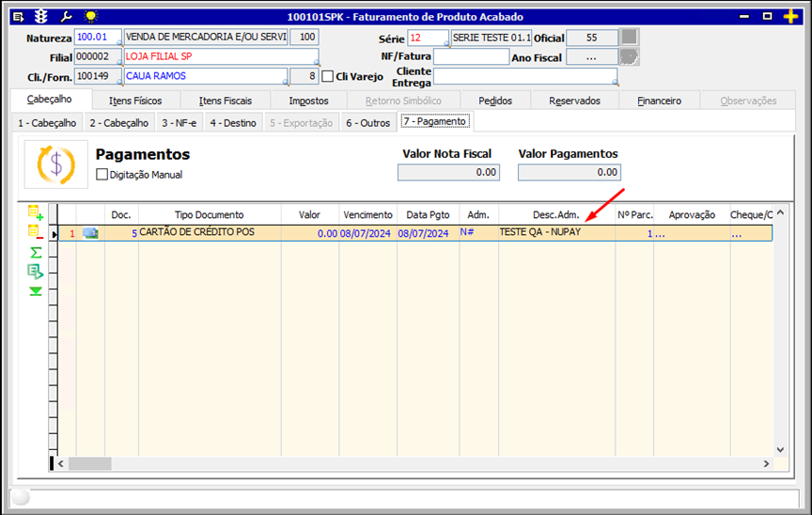Click the list icon in the title bar
The image size is (812, 515).
point(19,17)
